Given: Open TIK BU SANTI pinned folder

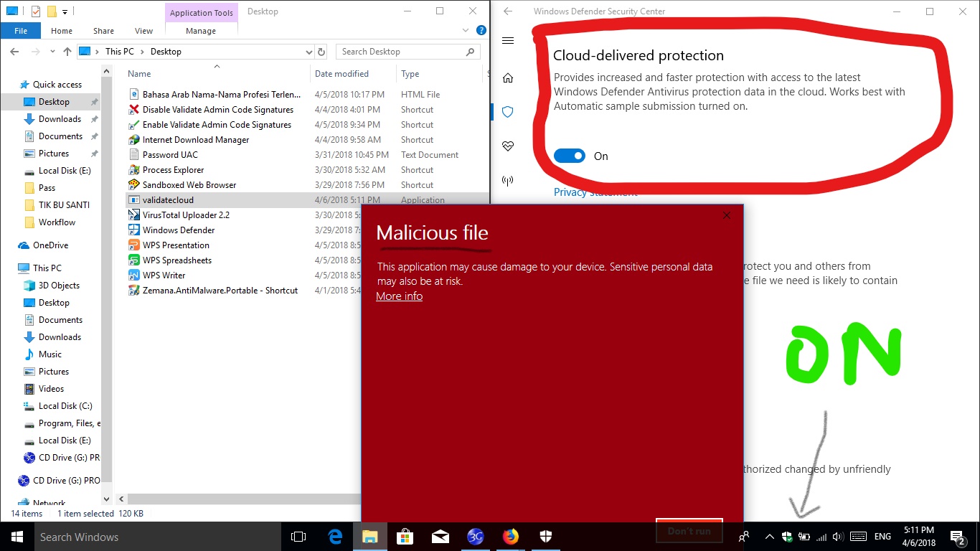Looking at the screenshot, I should 64,205.
